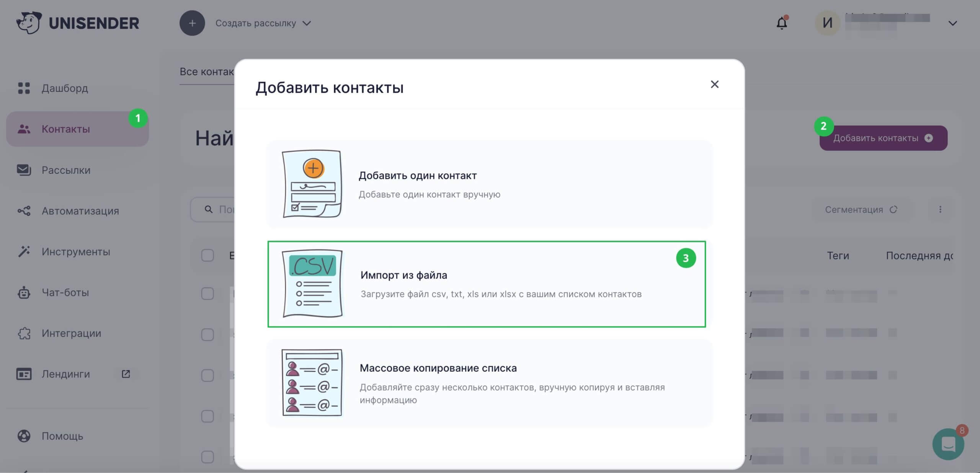Click the purple Добавить контакты button
Image resolution: width=980 pixels, height=473 pixels.
point(883,138)
